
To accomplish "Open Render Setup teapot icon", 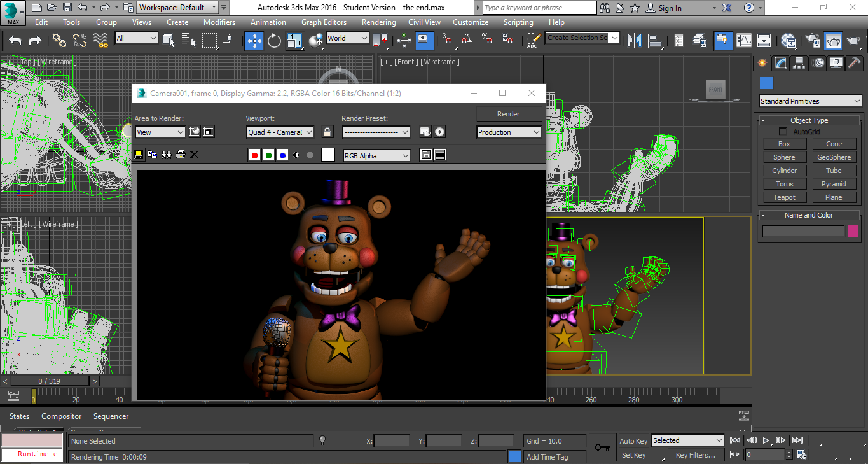I will tap(813, 41).
